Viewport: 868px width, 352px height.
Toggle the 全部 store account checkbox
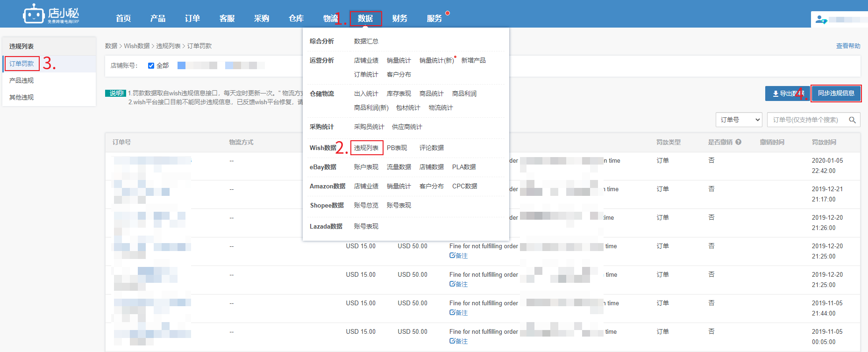click(151, 65)
